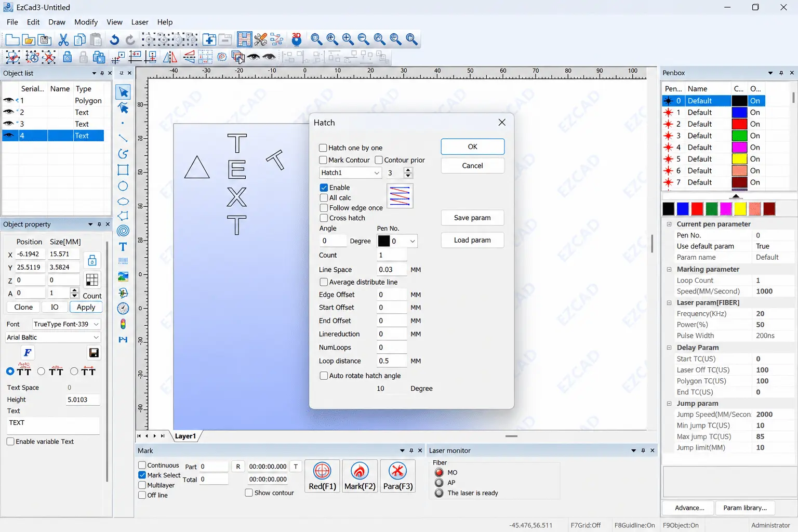The image size is (798, 532).
Task: Click the New file icon
Action: pos(12,39)
